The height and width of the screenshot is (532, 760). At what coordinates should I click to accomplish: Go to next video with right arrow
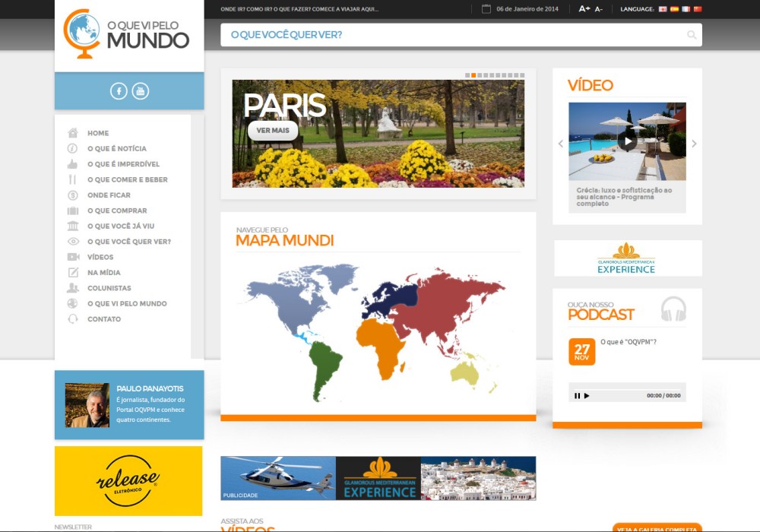pyautogui.click(x=694, y=144)
